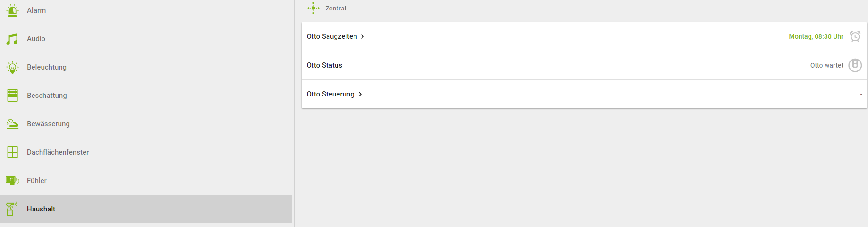Screen dimensions: 868x227
Task: Select the Otto Status row
Action: coord(324,65)
